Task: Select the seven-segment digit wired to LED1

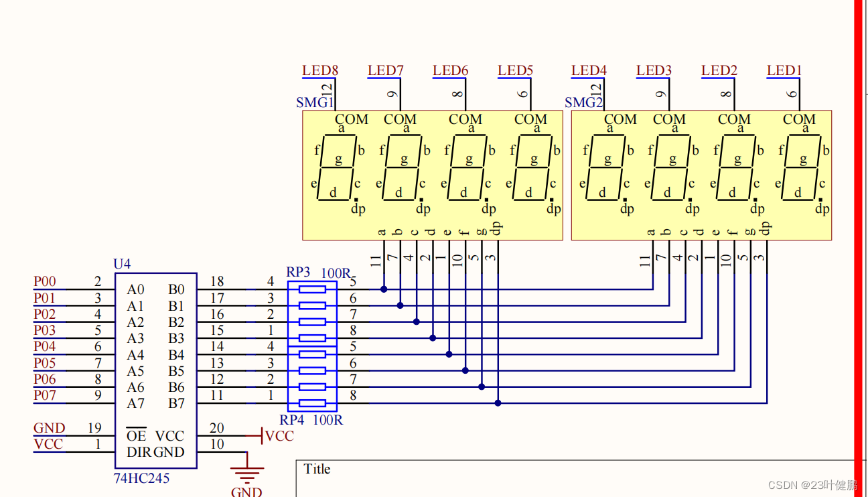Action: pyautogui.click(x=802, y=167)
